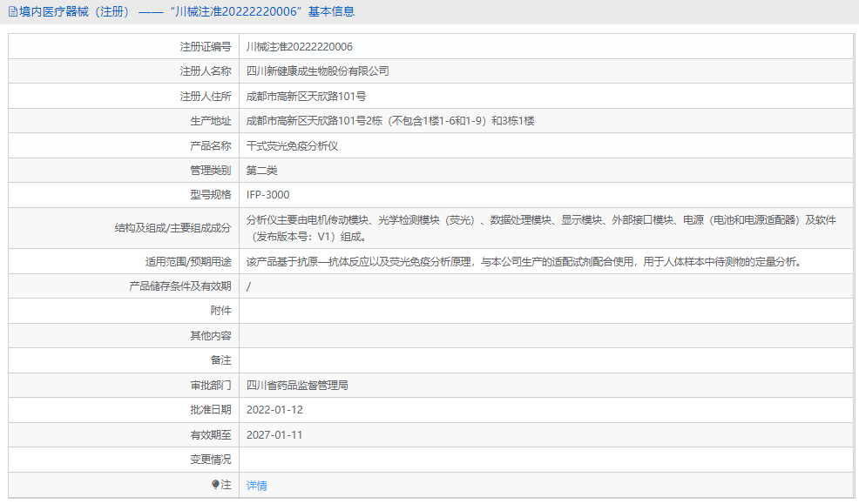Click the 产品储存条件及有效期 label
This screenshot has height=504, width=859.
(179, 286)
